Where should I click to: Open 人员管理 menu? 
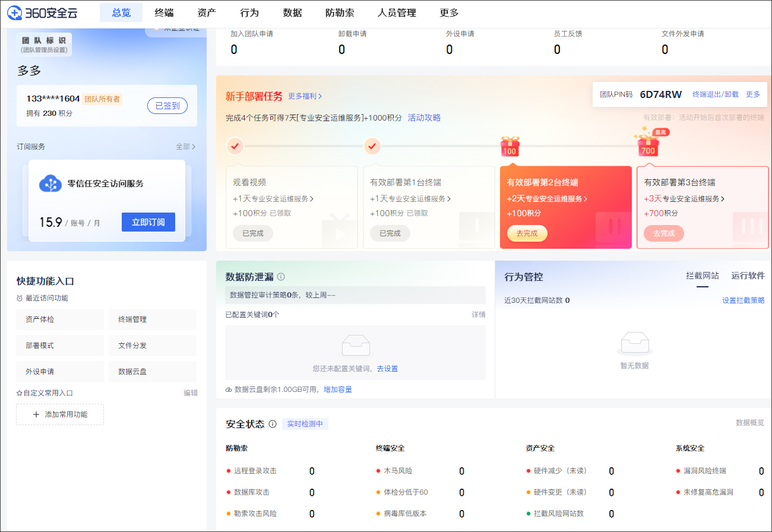[x=397, y=12]
